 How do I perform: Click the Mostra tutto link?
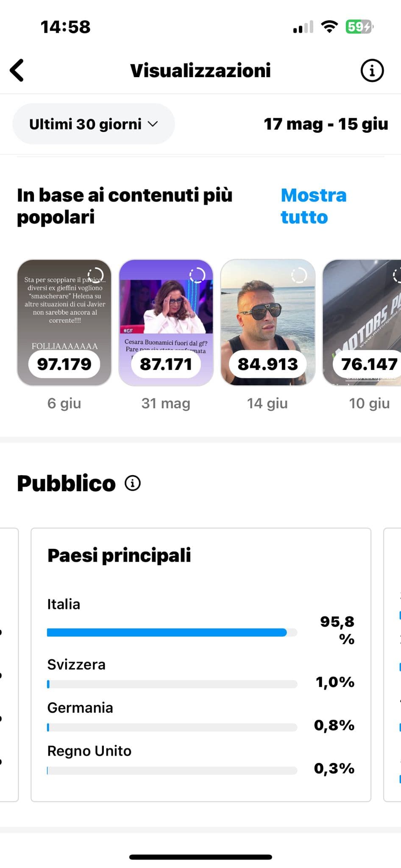tap(313, 206)
